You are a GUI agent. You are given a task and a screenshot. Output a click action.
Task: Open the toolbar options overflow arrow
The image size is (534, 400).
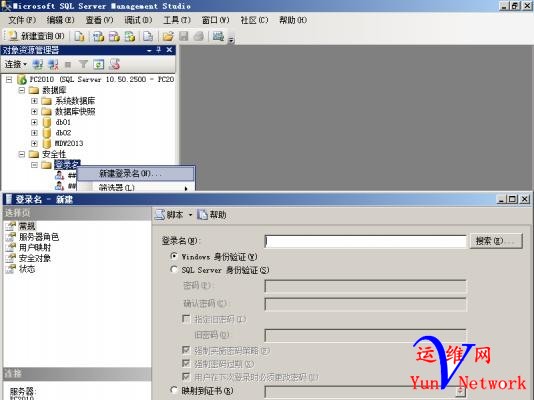[231, 40]
